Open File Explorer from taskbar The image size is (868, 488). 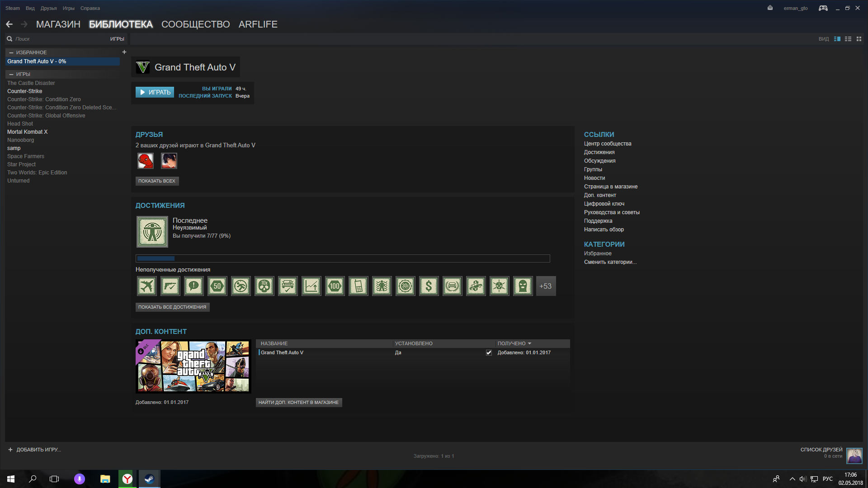point(105,479)
